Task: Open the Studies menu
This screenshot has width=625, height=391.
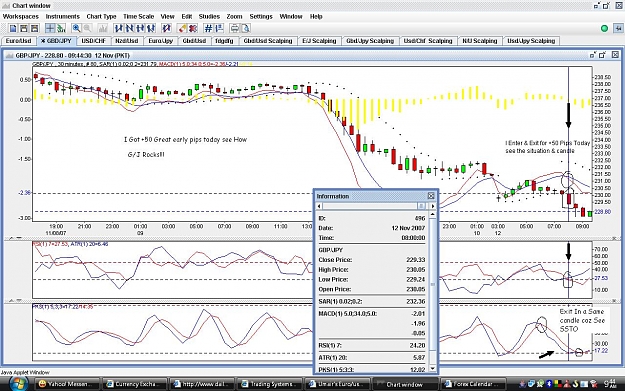Action: [x=209, y=16]
